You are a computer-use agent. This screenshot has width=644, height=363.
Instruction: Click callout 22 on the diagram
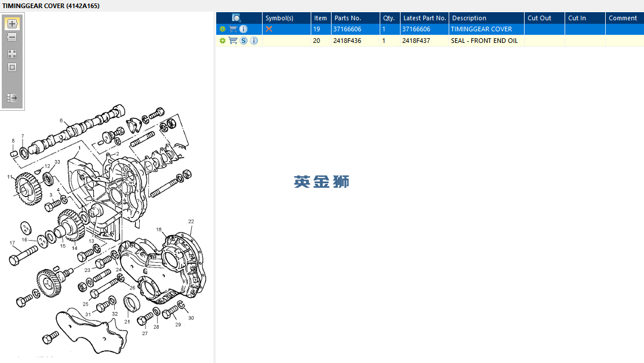[191, 221]
